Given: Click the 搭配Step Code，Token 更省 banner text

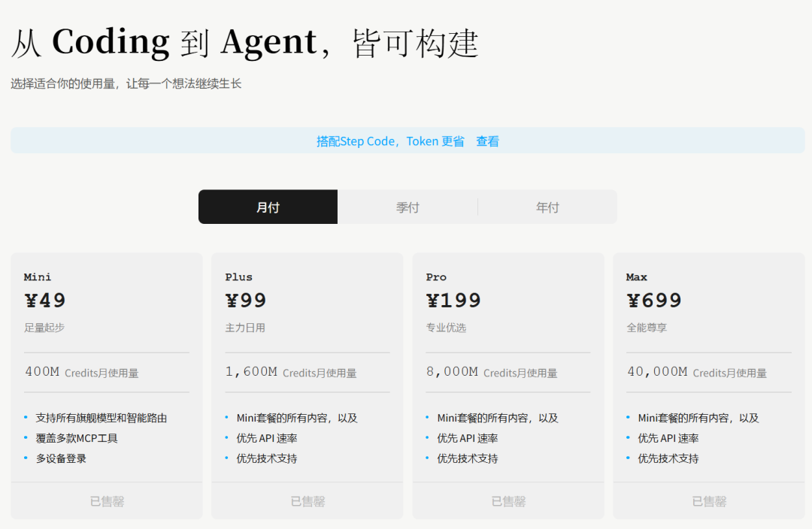Looking at the screenshot, I should [390, 141].
